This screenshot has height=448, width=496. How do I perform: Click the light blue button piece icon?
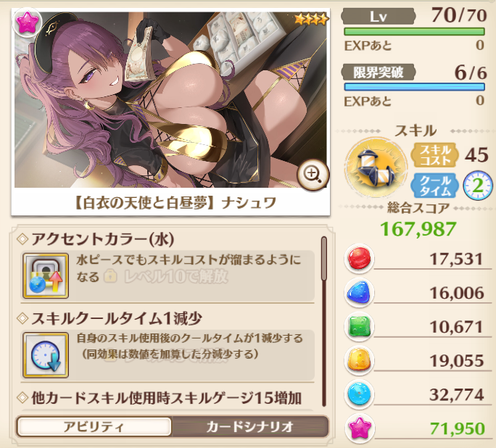(359, 394)
